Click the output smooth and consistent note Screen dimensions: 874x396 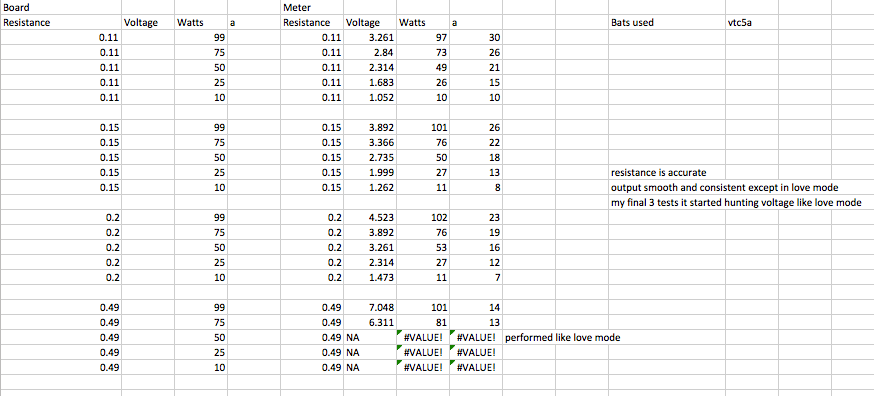pyautogui.click(x=724, y=187)
